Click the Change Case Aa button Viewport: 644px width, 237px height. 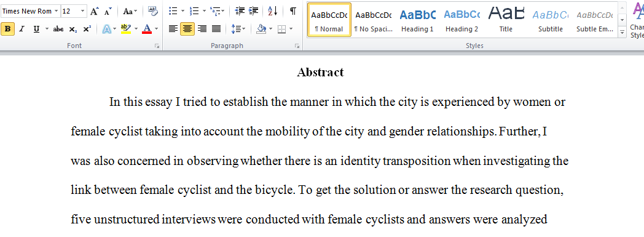point(130,12)
